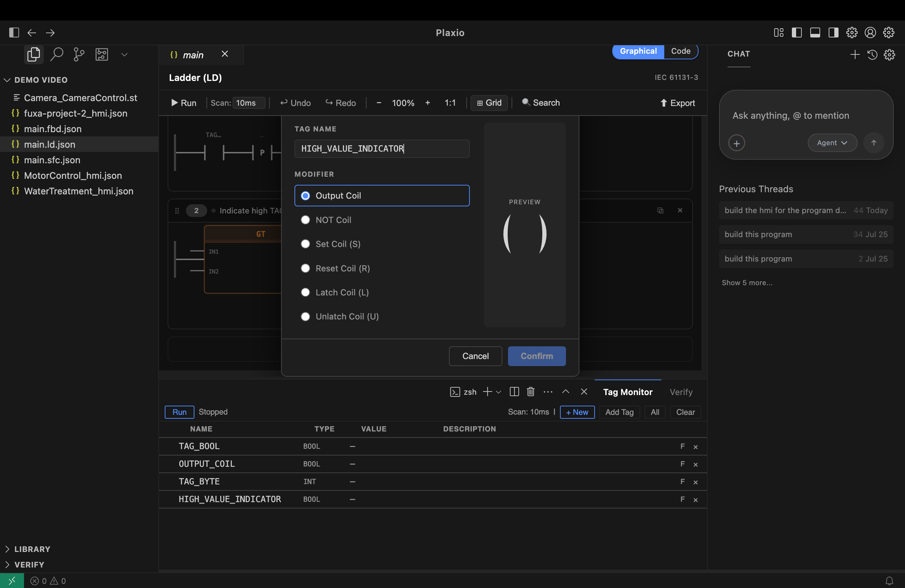Viewport: 905px width, 588px height.
Task: Open the activity bar overflow chevron
Action: pos(124,54)
